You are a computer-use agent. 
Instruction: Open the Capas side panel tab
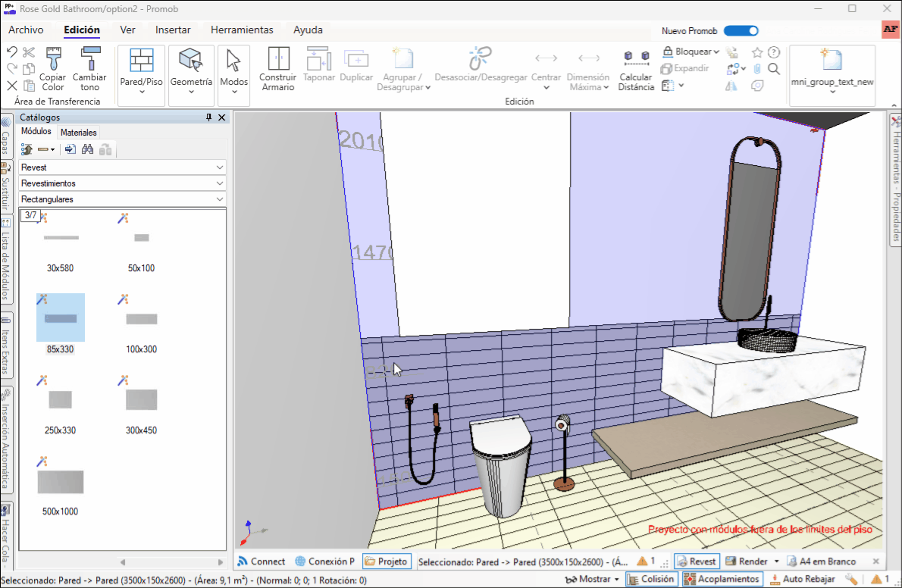pyautogui.click(x=6, y=136)
